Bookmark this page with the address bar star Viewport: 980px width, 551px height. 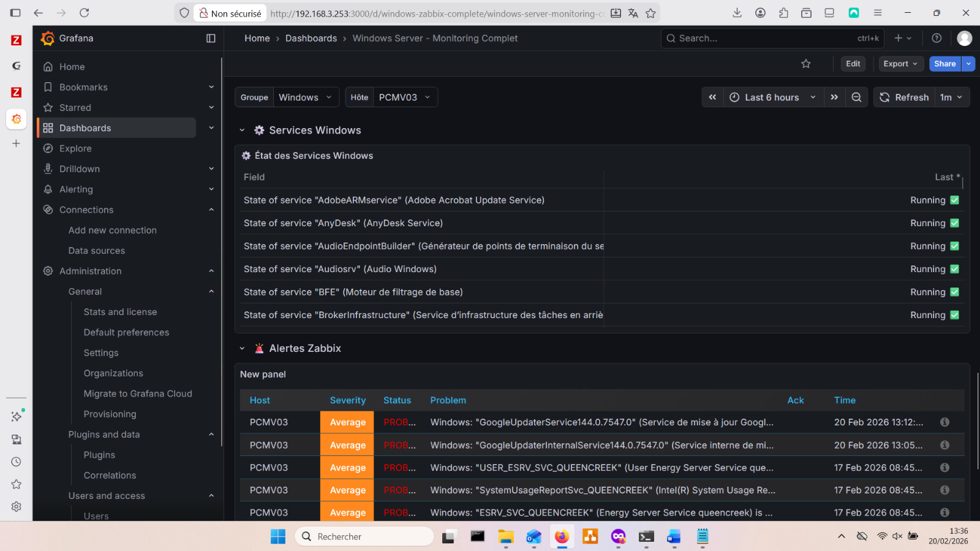pyautogui.click(x=650, y=13)
